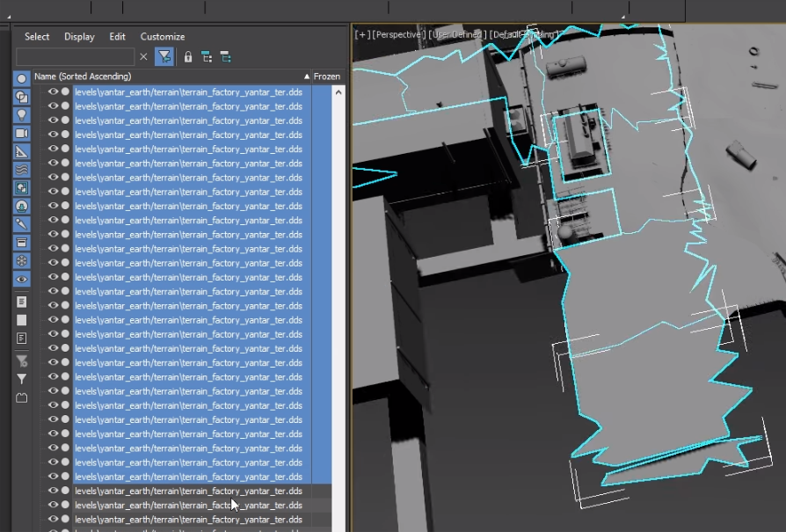Viewport: 786px width, 532px height.
Task: Toggle Display Frozen Objects snowflake icon
Action: pyautogui.click(x=22, y=261)
